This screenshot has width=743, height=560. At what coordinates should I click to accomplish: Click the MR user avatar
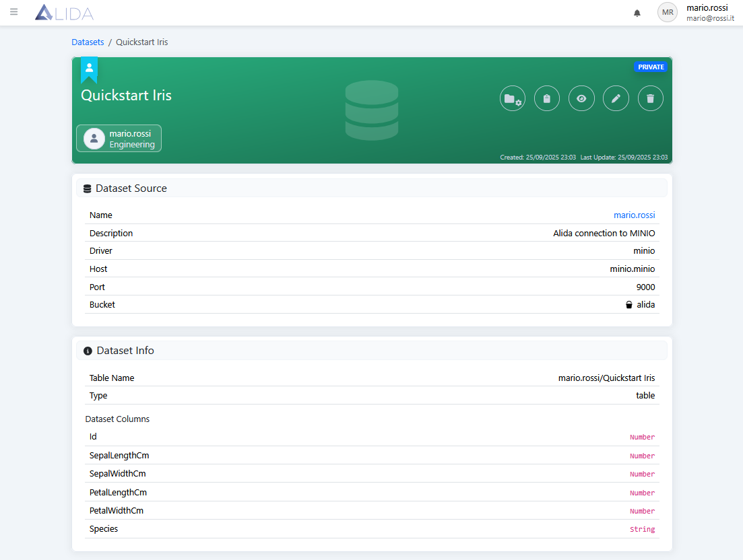[667, 12]
